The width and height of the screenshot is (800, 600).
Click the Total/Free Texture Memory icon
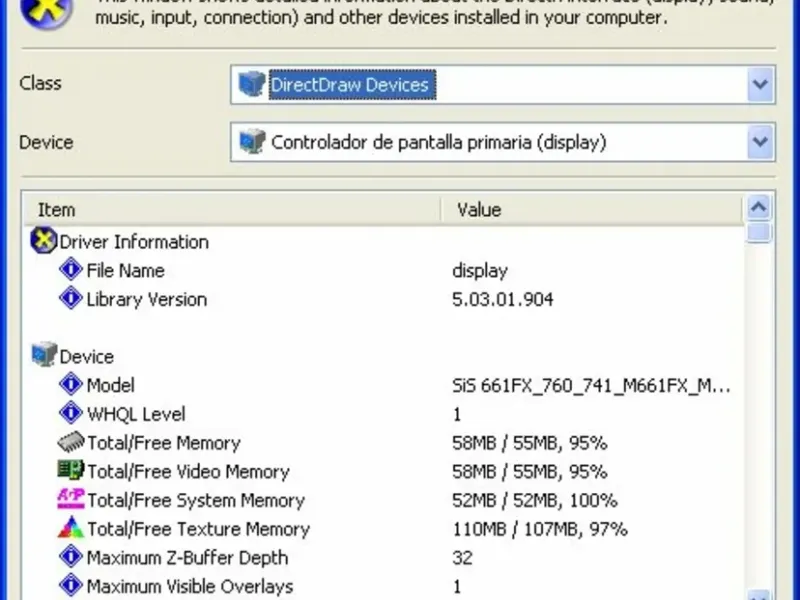tap(71, 529)
